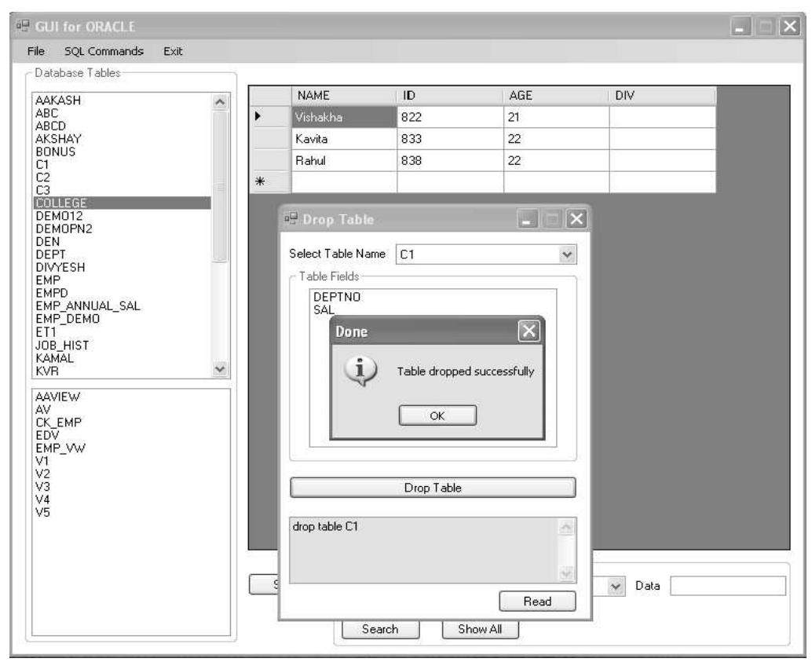Open the SQL Commands menu

click(104, 51)
